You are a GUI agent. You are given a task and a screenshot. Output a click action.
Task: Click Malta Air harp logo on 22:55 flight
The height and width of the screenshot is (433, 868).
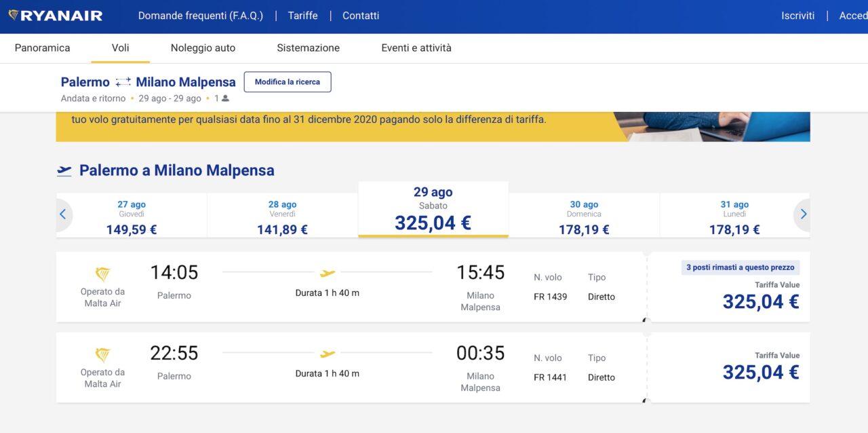[x=102, y=355]
